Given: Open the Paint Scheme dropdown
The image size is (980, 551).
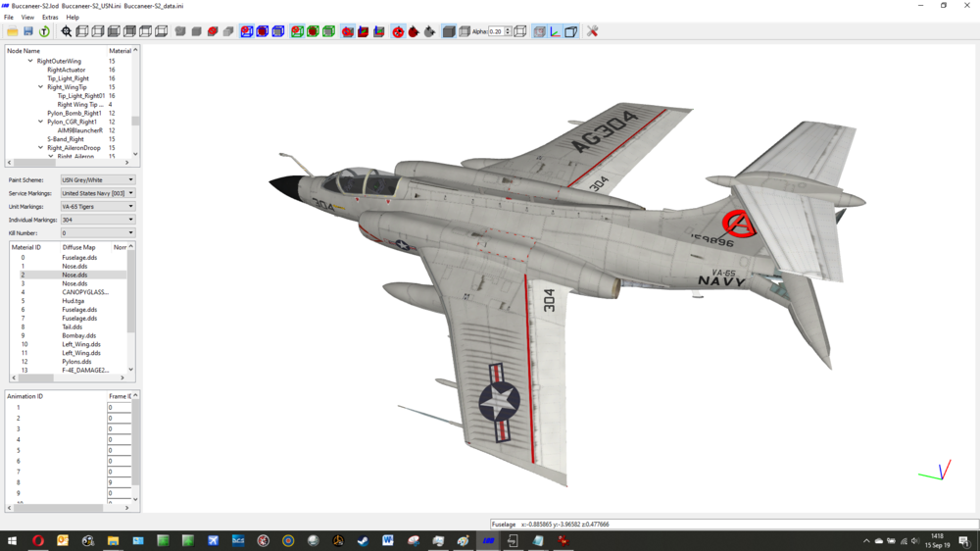Looking at the screenshot, I should coord(97,180).
